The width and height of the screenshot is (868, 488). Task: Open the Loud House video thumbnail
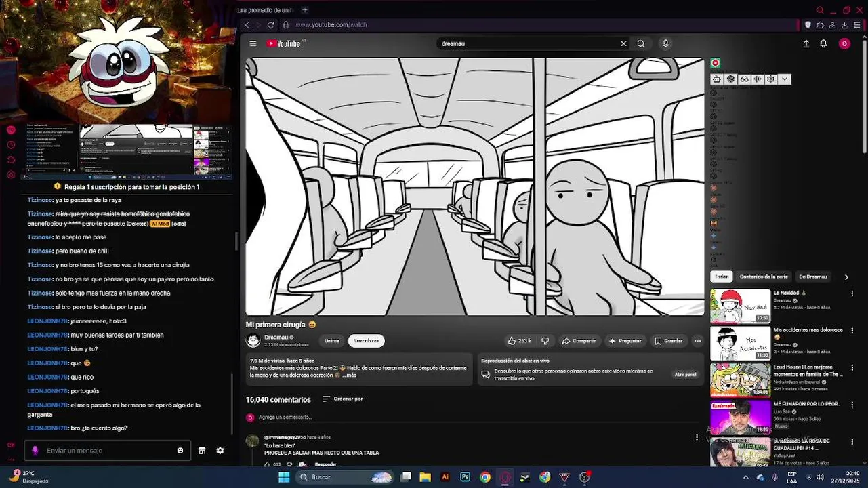tap(740, 380)
